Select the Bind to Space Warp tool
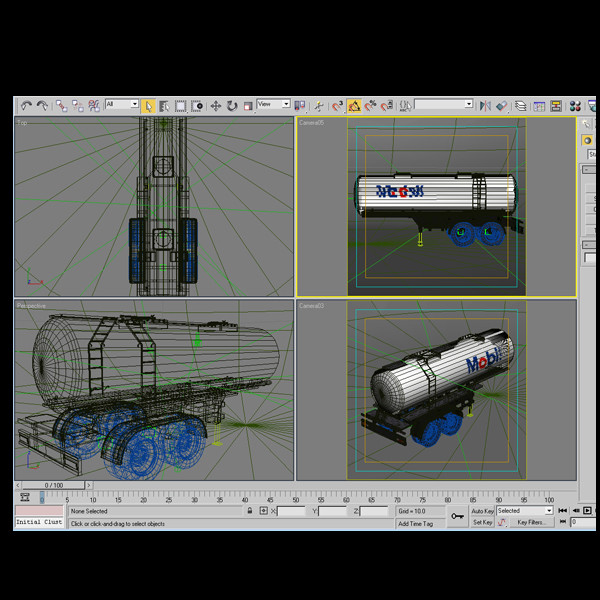This screenshot has height=600, width=600. [94, 106]
